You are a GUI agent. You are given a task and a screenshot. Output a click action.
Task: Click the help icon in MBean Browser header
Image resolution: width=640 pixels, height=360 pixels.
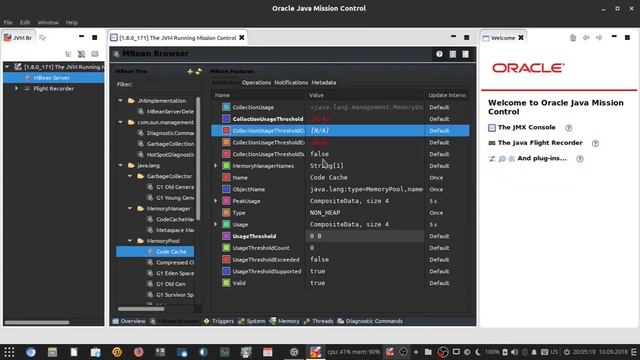[x=439, y=54]
